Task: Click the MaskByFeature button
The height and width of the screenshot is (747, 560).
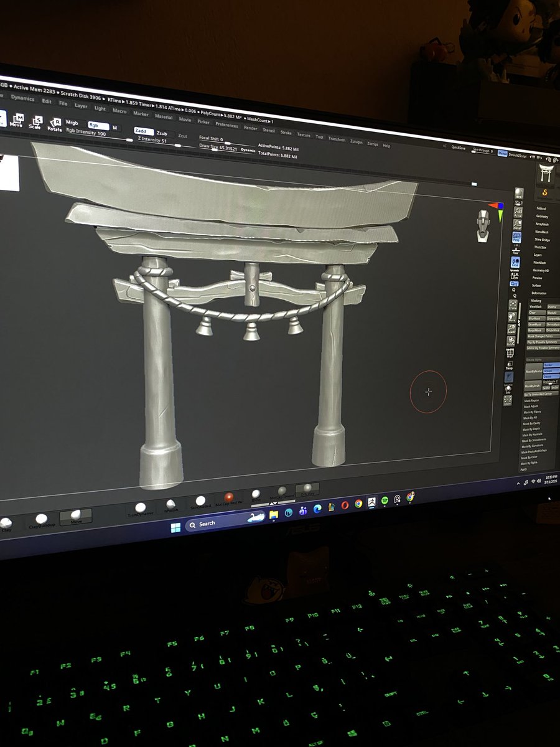Action: tap(532, 371)
